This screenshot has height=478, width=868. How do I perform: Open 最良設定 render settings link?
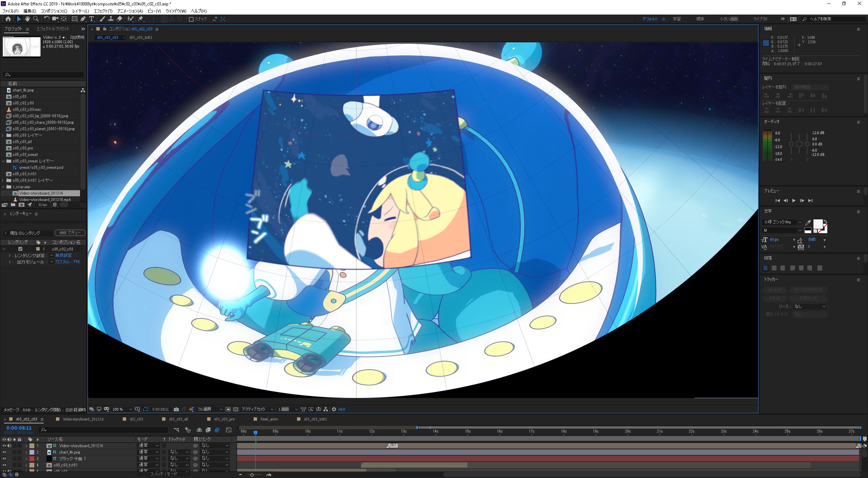coord(63,255)
